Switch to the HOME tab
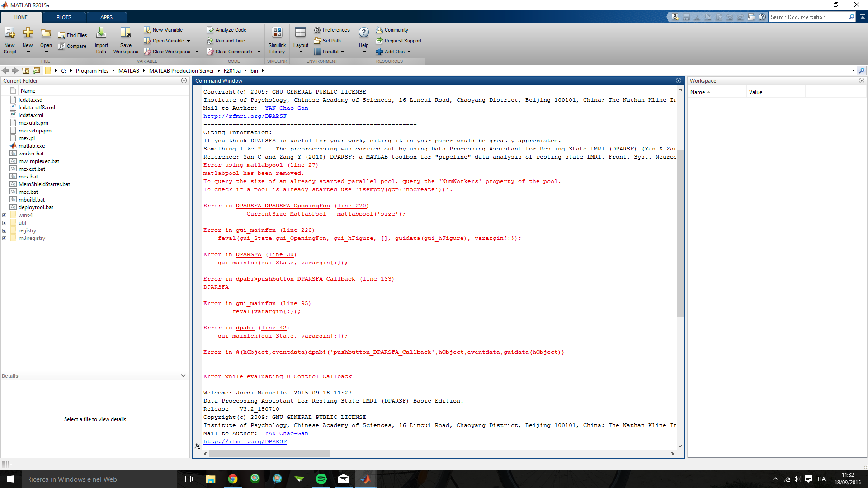The image size is (868, 488). click(21, 17)
